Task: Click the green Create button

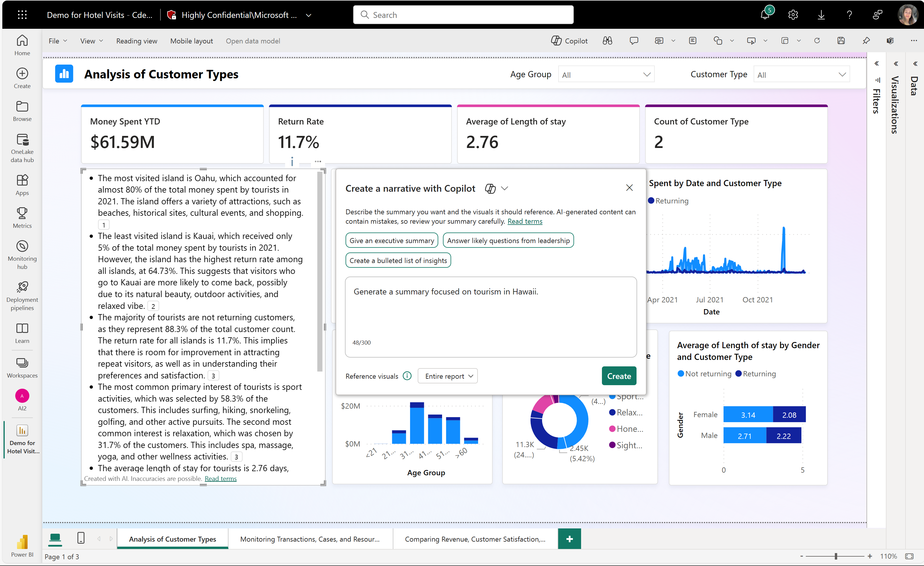Action: [619, 376]
